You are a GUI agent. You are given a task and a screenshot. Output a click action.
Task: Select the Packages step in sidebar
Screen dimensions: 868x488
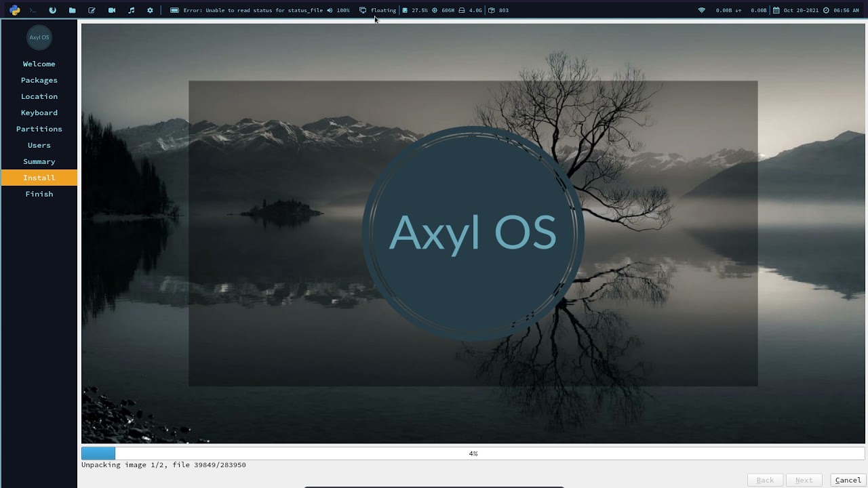[x=39, y=80]
